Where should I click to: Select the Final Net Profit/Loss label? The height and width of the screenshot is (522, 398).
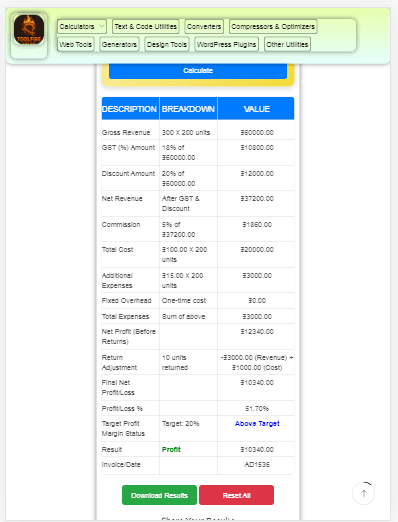[118, 387]
